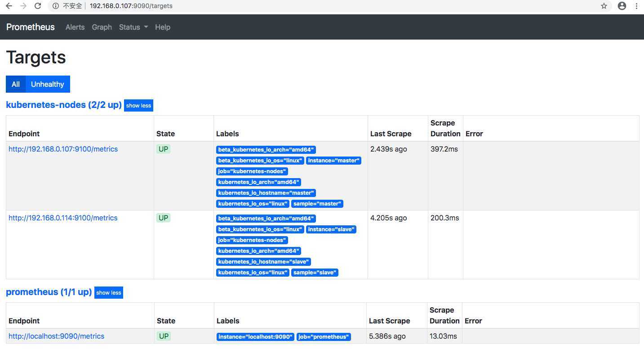This screenshot has width=644, height=354.
Task: Click the 2.439s ago last scrape value
Action: tap(389, 149)
